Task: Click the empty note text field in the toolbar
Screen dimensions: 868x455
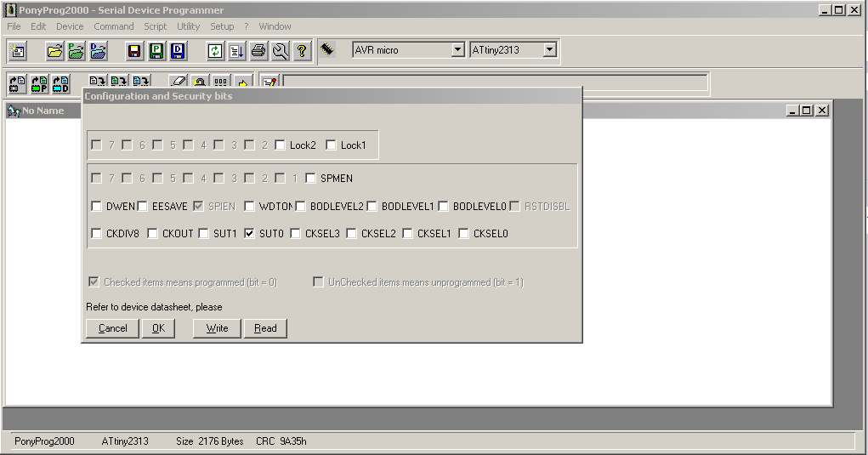Action: [496, 82]
